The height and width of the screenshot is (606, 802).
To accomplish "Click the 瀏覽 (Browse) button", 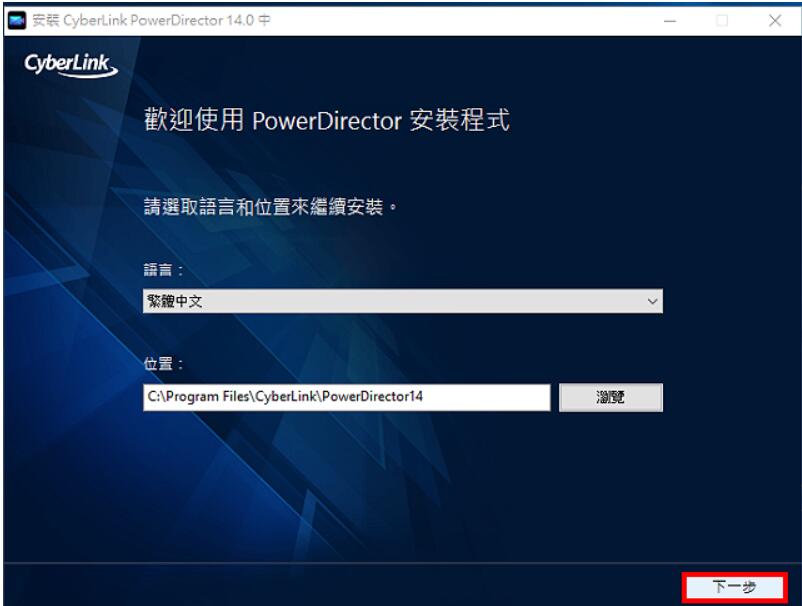I will (611, 397).
